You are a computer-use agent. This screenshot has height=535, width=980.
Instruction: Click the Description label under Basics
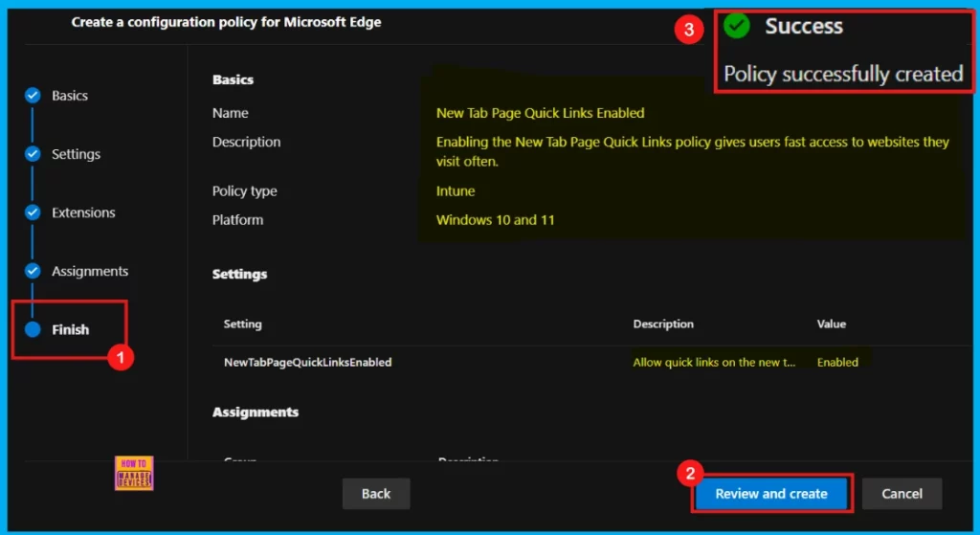pyautogui.click(x=246, y=142)
